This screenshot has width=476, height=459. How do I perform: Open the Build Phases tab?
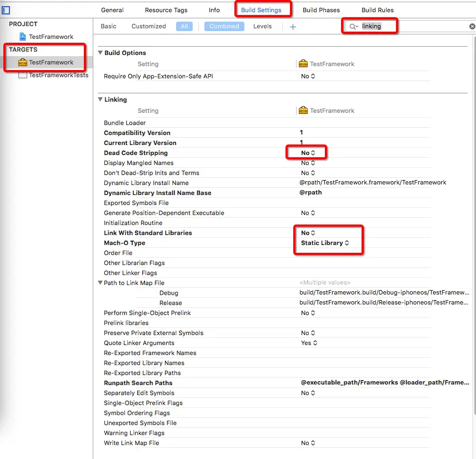321,10
